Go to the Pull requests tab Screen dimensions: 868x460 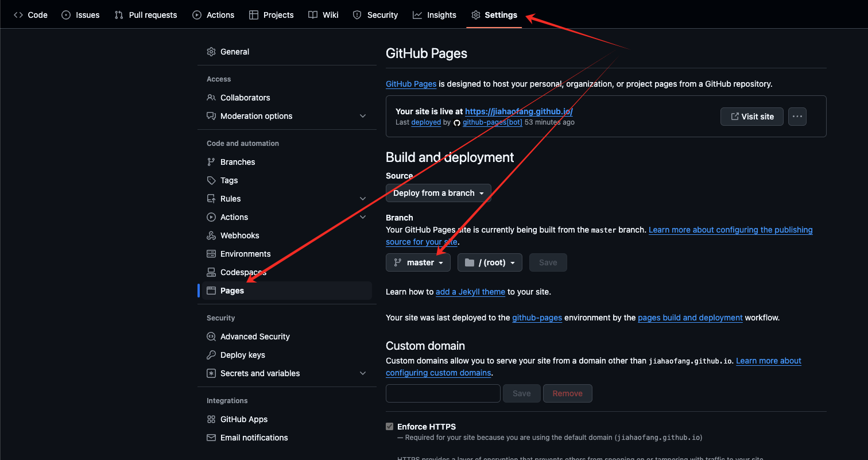[146, 15]
